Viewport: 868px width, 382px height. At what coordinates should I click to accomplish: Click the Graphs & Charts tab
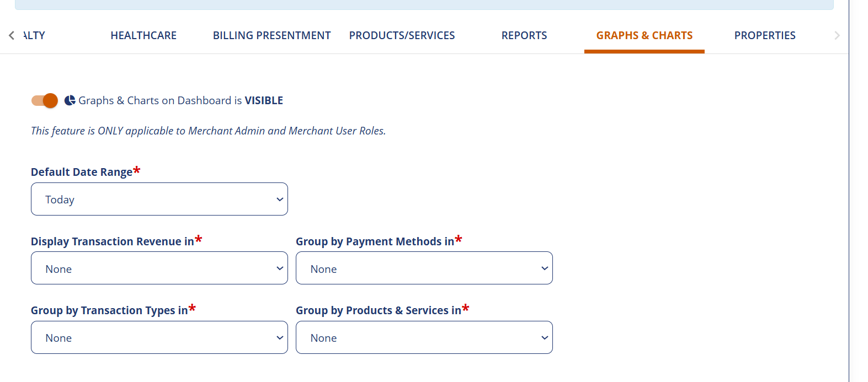click(644, 35)
